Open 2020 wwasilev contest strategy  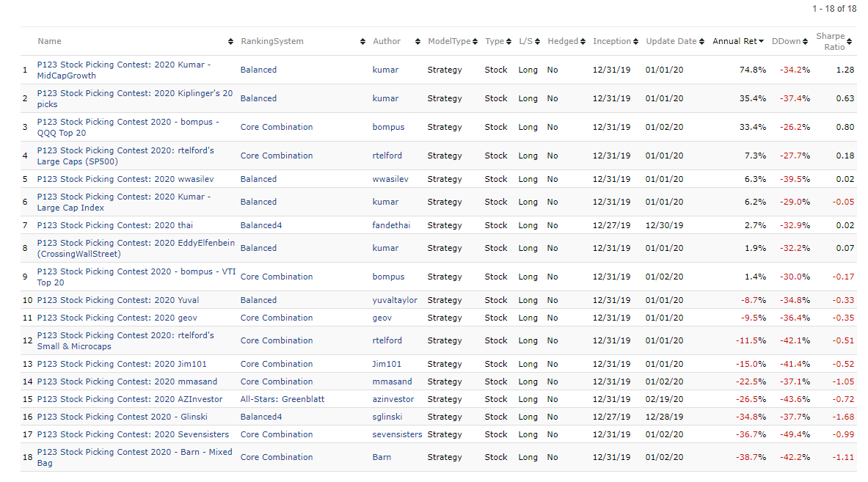125,179
